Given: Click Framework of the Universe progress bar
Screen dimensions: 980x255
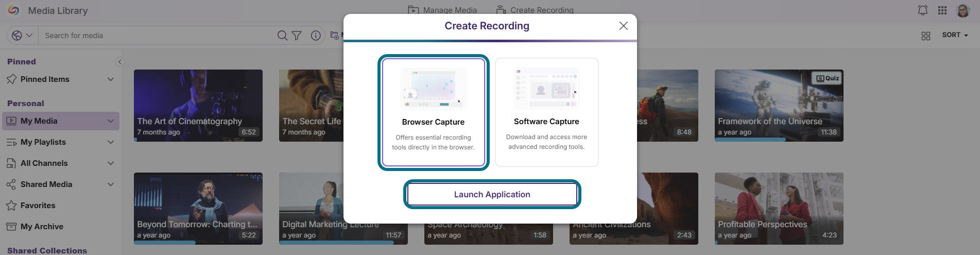Looking at the screenshot, I should pos(779,140).
